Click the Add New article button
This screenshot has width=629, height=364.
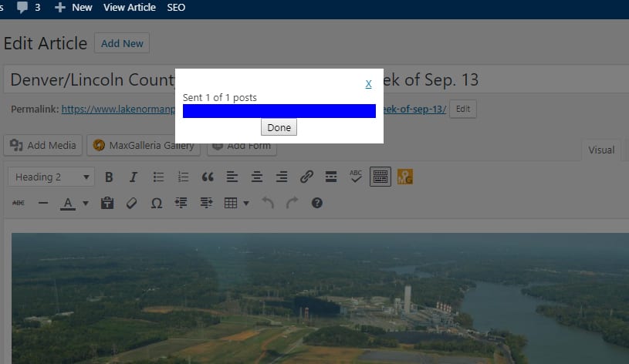[x=122, y=43]
